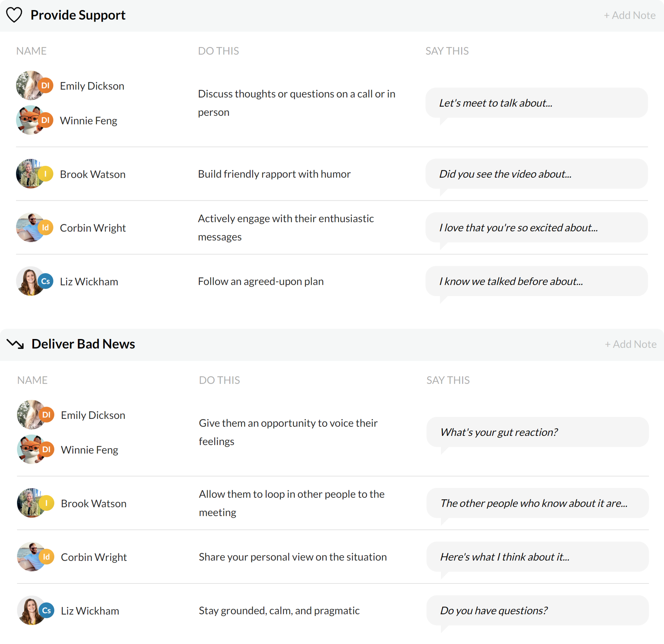The image size is (664, 644).
Task: Click Add Note in the Provide Support header
Action: point(630,15)
